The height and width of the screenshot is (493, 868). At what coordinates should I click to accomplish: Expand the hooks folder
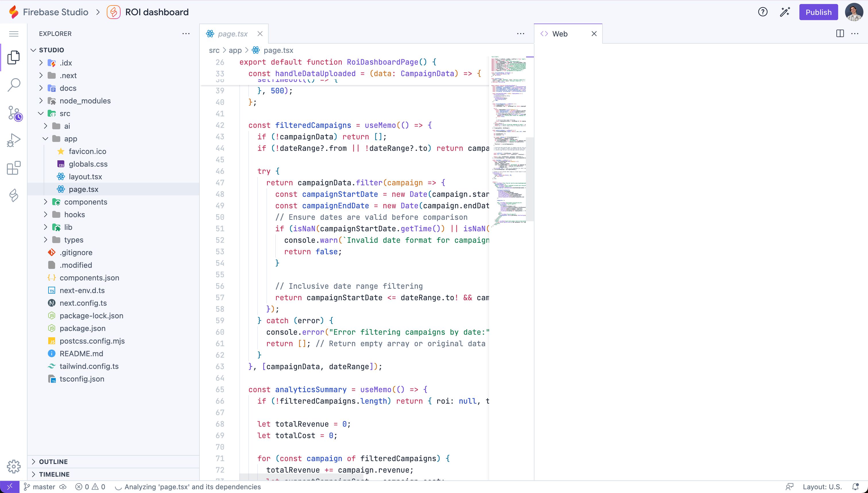coord(46,215)
